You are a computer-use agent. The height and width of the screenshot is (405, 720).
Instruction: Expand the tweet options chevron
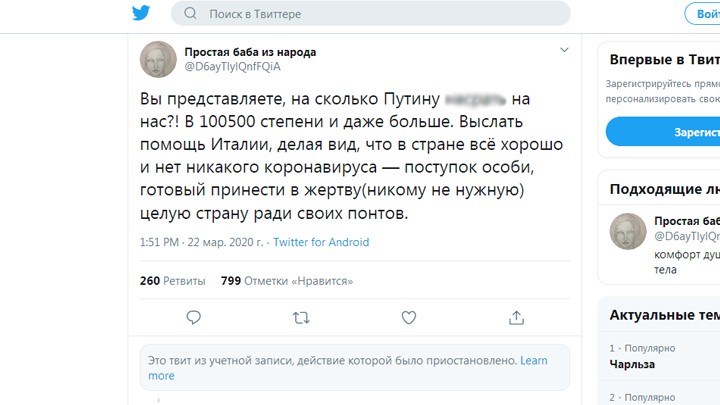click(x=564, y=49)
